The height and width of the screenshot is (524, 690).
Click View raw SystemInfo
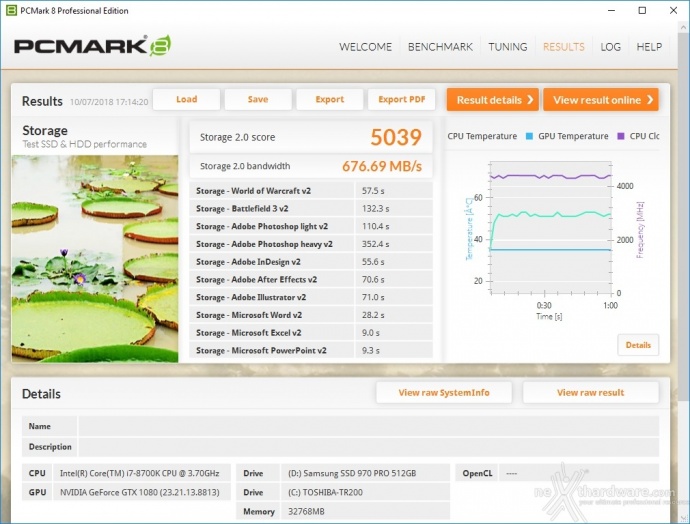pyautogui.click(x=444, y=392)
